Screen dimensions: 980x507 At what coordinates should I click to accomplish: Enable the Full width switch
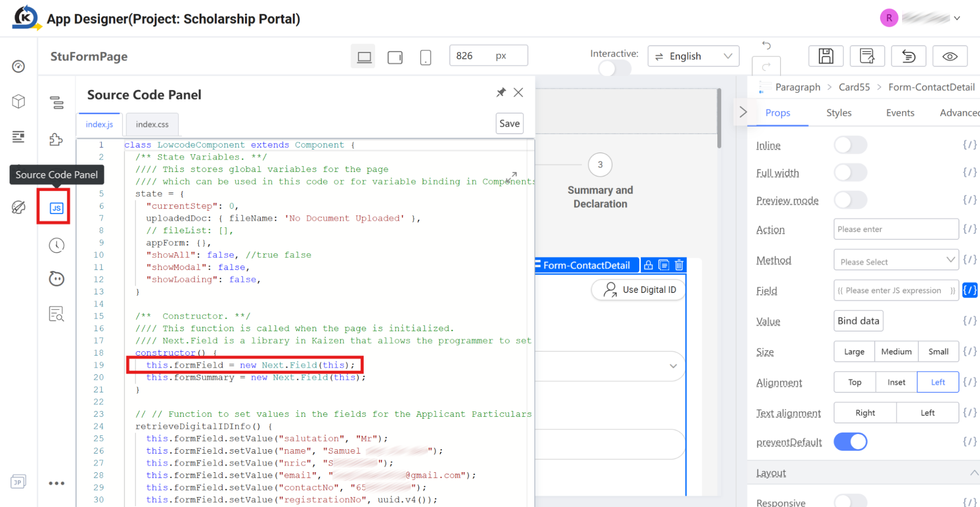[850, 172]
